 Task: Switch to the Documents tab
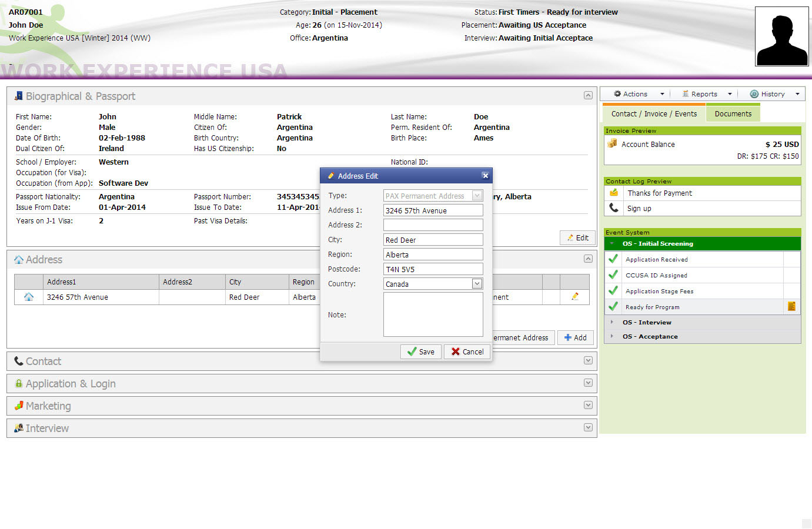(x=733, y=114)
